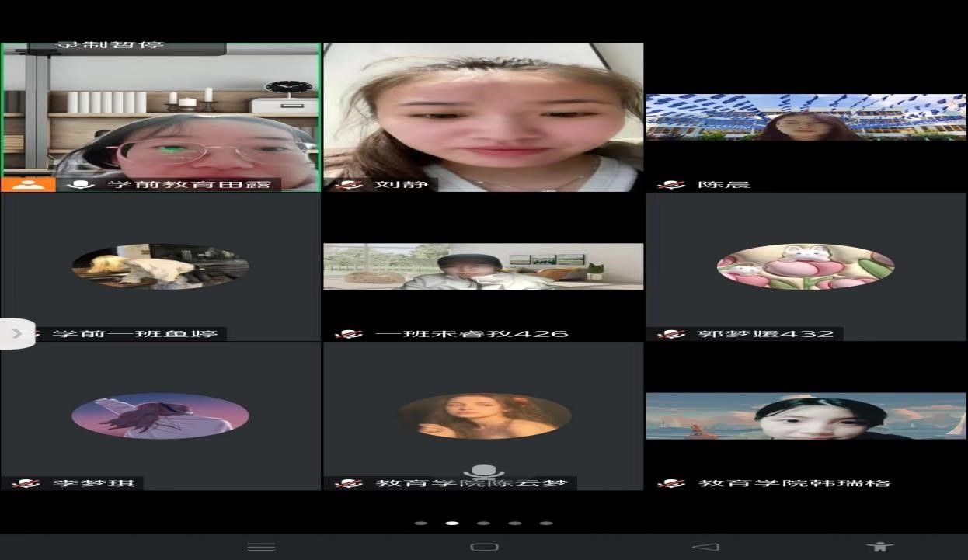
Task: Click the muted mic icon beside 郭梦媛432
Action: point(670,334)
